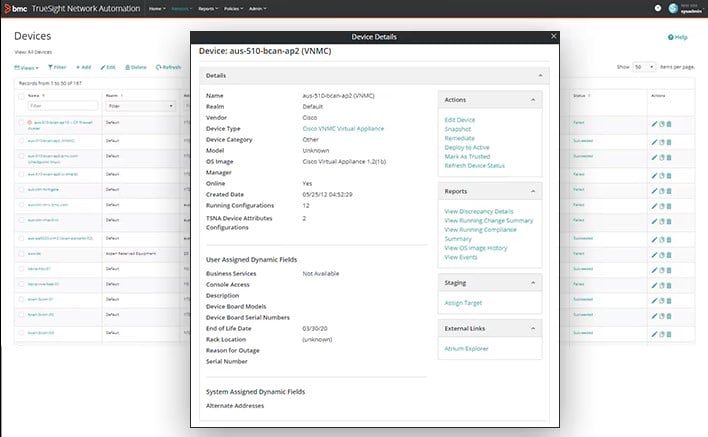Screen dimensions: 708x437
Task: Click the End of Life Date '03/30/20'
Action: 315,329
